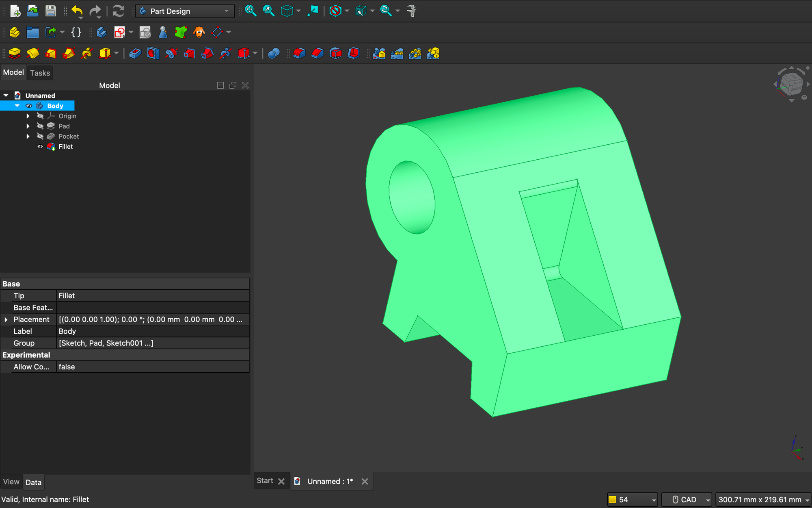Expand the Pocket tree item
812x508 pixels.
[28, 136]
